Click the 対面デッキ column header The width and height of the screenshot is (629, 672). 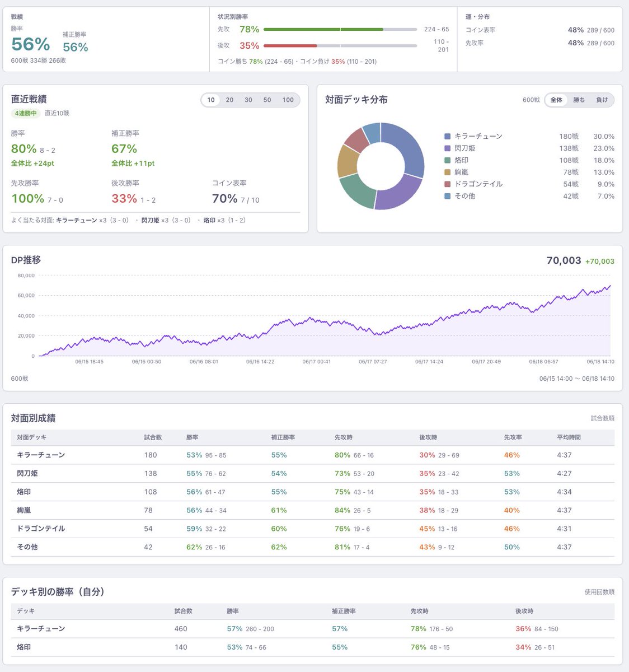[32, 437]
